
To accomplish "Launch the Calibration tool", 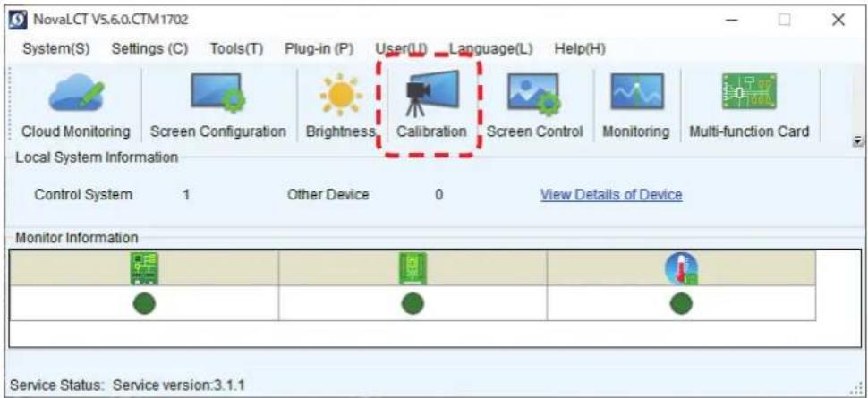I will 431,106.
